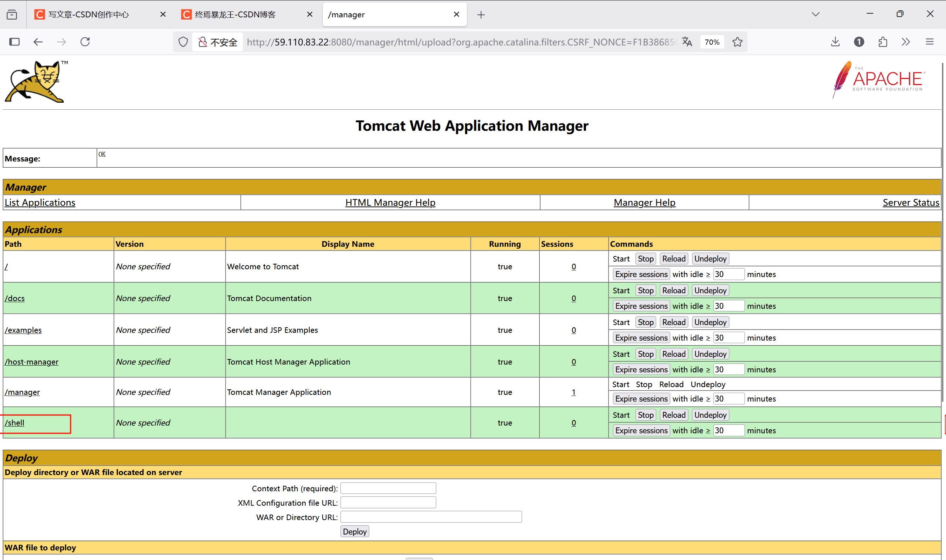The height and width of the screenshot is (560, 946).
Task: Stop the /docs application
Action: click(645, 290)
